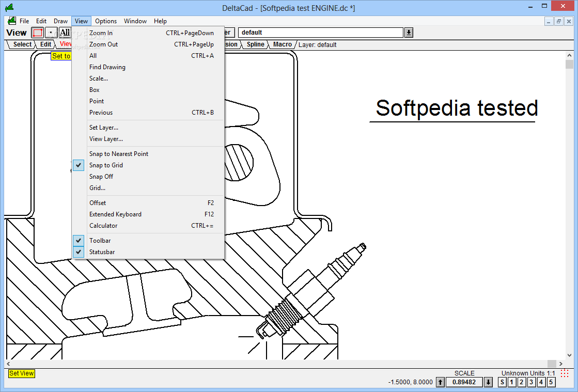Choose Zoom Out from View menu
The image size is (578, 392).
[x=148, y=44]
